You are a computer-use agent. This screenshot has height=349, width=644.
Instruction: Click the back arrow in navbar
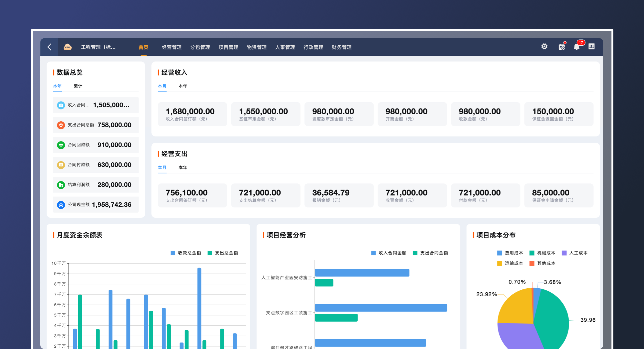point(49,47)
